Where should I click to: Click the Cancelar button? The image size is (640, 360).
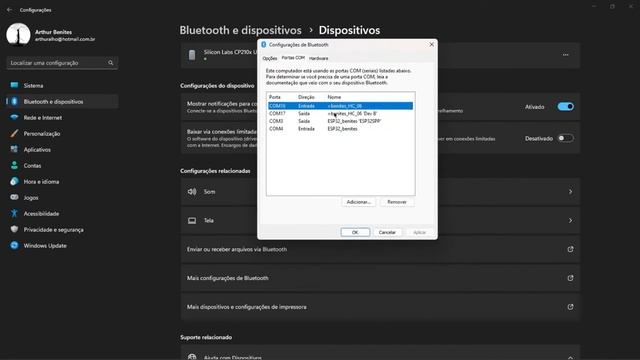tap(387, 232)
